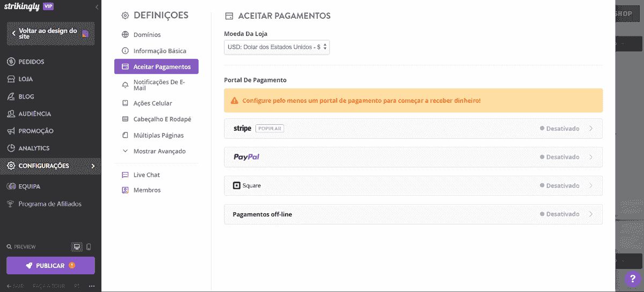Expand the Configurações submenu arrow
Viewport: 644px width, 292px height.
pyautogui.click(x=93, y=166)
